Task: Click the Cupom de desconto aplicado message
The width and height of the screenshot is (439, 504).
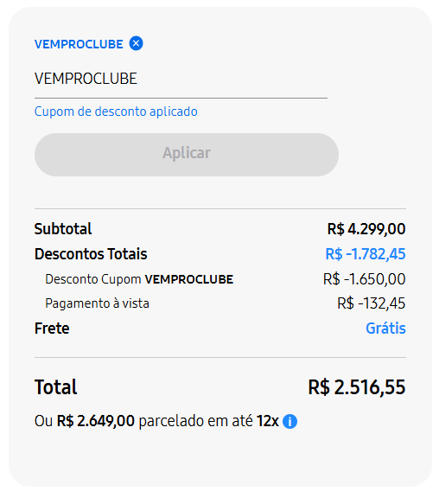Action: (x=116, y=112)
